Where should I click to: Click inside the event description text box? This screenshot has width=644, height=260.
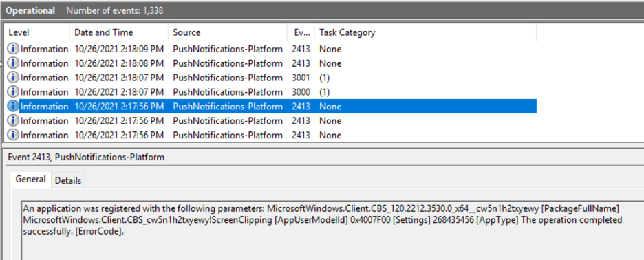coord(332,230)
